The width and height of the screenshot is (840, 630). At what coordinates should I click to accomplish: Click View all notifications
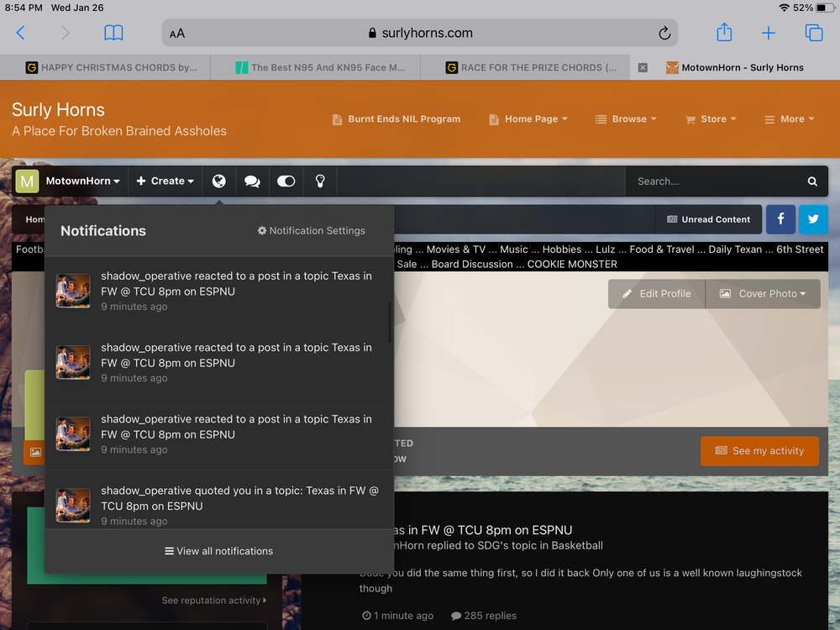[x=218, y=551]
